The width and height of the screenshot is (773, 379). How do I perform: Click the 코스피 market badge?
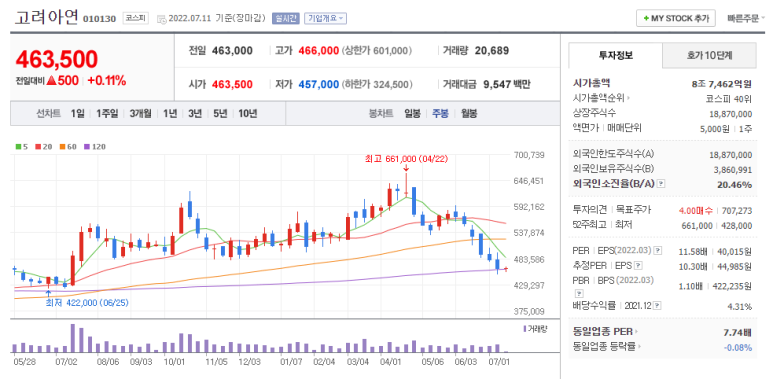[136, 19]
